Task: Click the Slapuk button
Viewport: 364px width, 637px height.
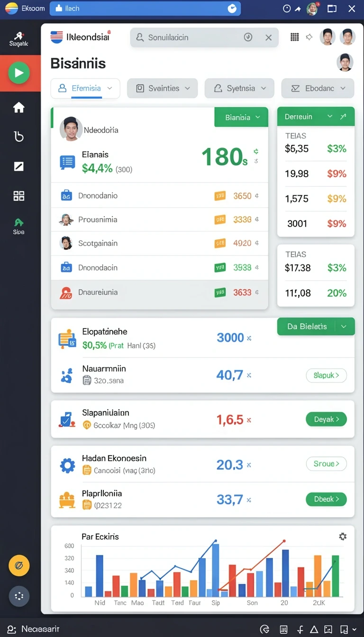Action: click(327, 375)
